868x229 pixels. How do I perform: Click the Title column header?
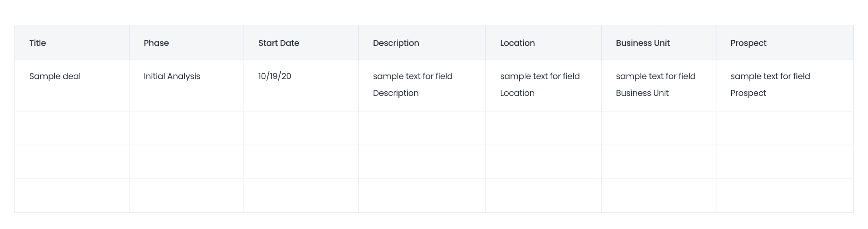tap(38, 43)
